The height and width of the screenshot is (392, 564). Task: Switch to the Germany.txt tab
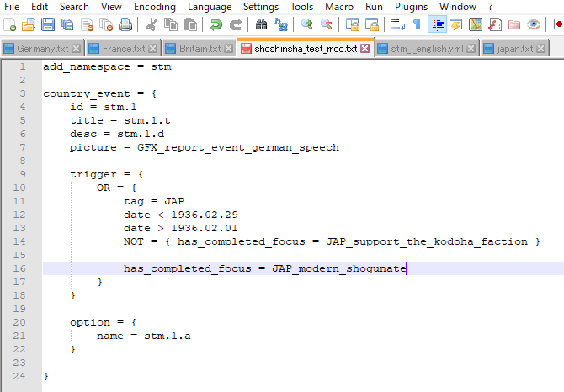coord(42,49)
